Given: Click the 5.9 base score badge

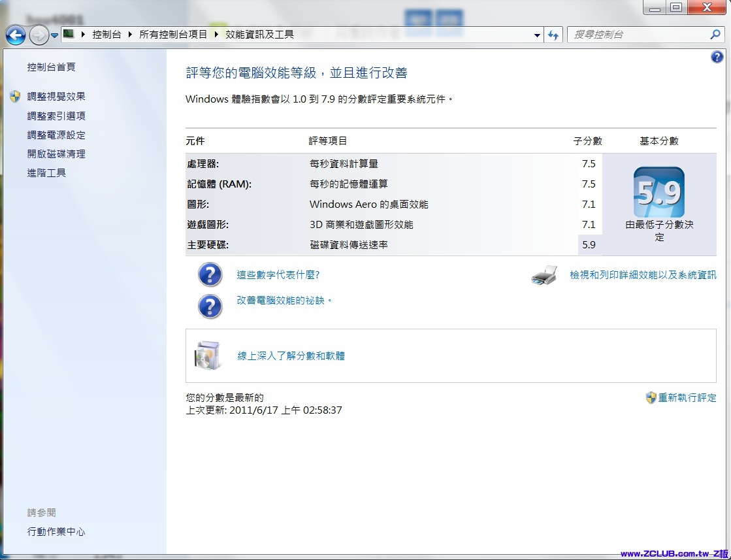Looking at the screenshot, I should [659, 192].
